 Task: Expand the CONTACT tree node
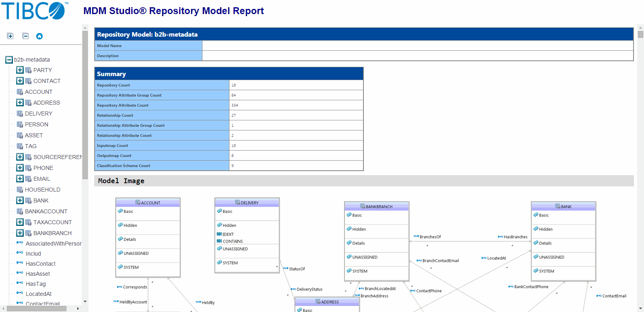pos(20,81)
